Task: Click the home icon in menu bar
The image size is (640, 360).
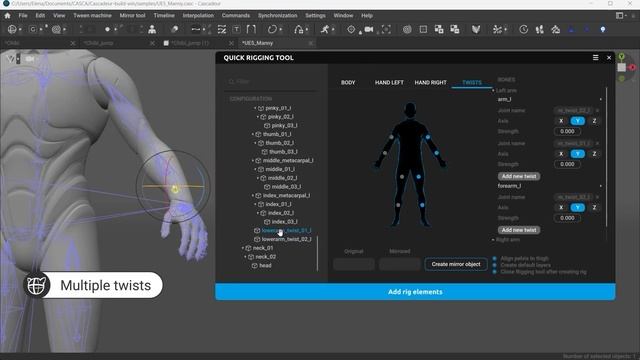Action: click(x=7, y=16)
